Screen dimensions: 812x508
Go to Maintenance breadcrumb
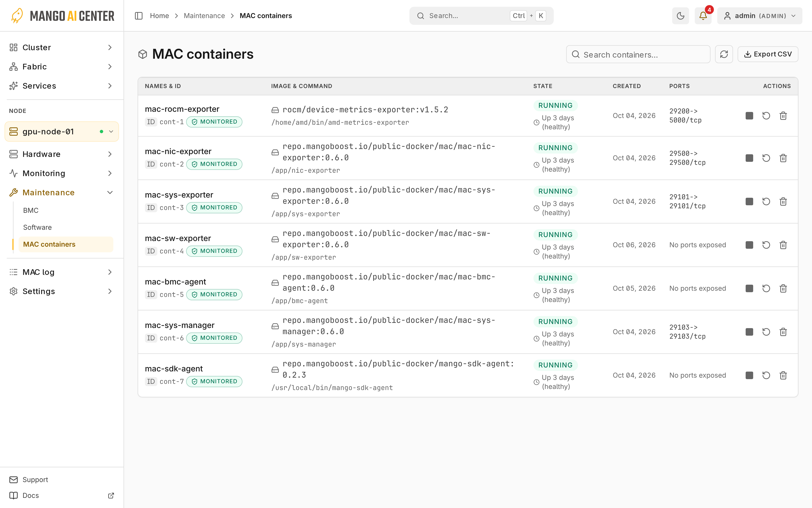[204, 16]
